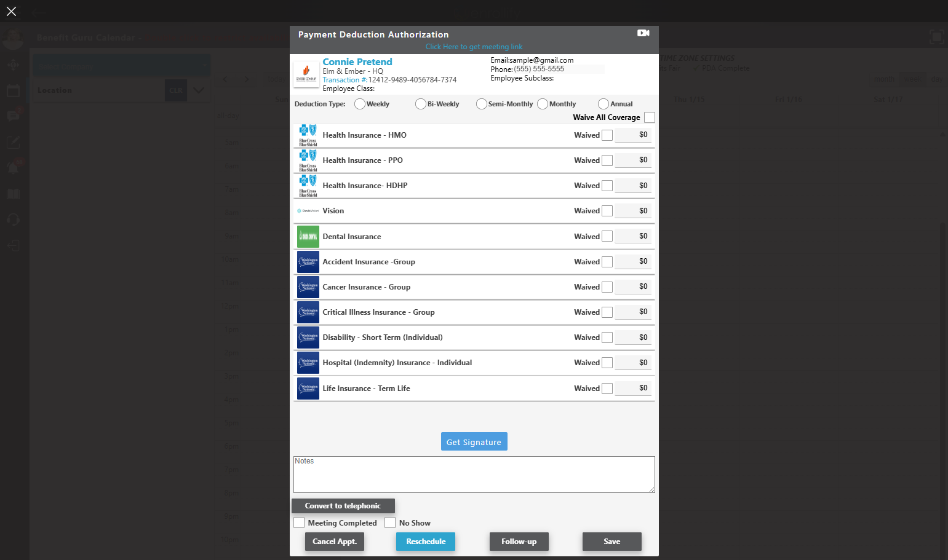The image size is (948, 560).
Task: Close the overlay with the X icon
Action: click(11, 11)
